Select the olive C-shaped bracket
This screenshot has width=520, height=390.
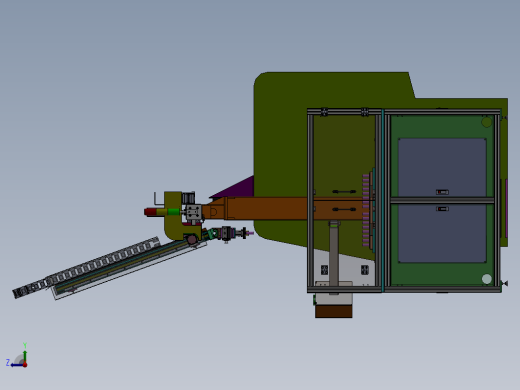pos(174,216)
